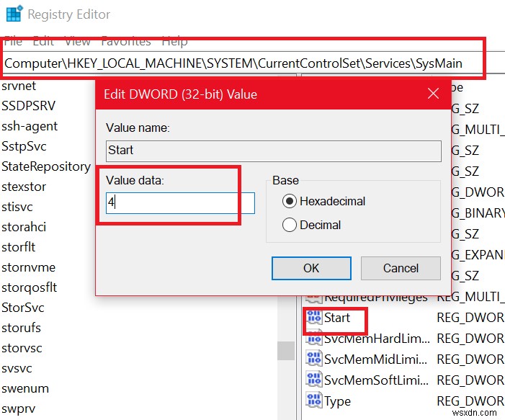Select the storufs key
505x420 pixels.
[x=22, y=328]
